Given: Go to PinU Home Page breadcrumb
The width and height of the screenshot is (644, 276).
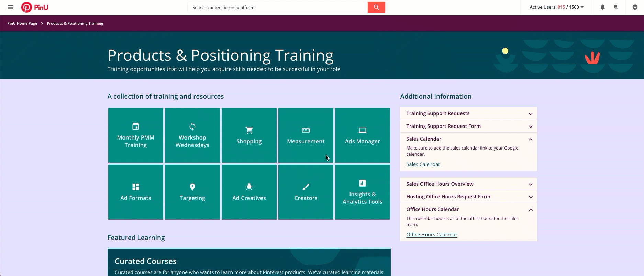Looking at the screenshot, I should (22, 23).
